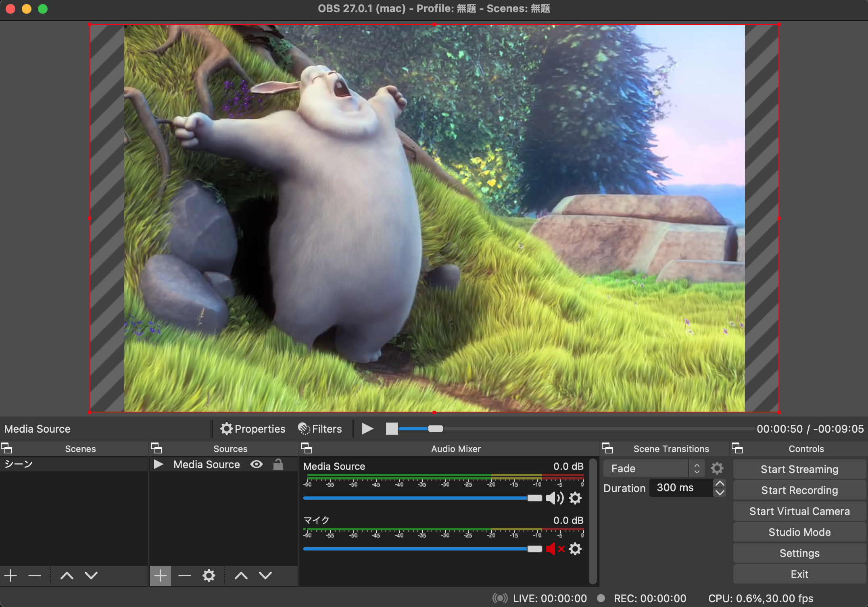The width and height of the screenshot is (868, 607).
Task: Select the Media Source row in Sources
Action: pyautogui.click(x=224, y=465)
